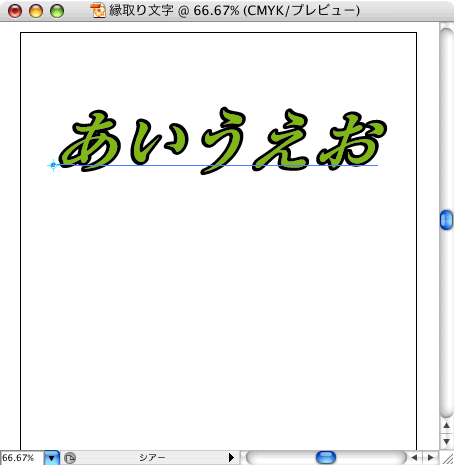Select the text path anchor point at baseline start

53,165
